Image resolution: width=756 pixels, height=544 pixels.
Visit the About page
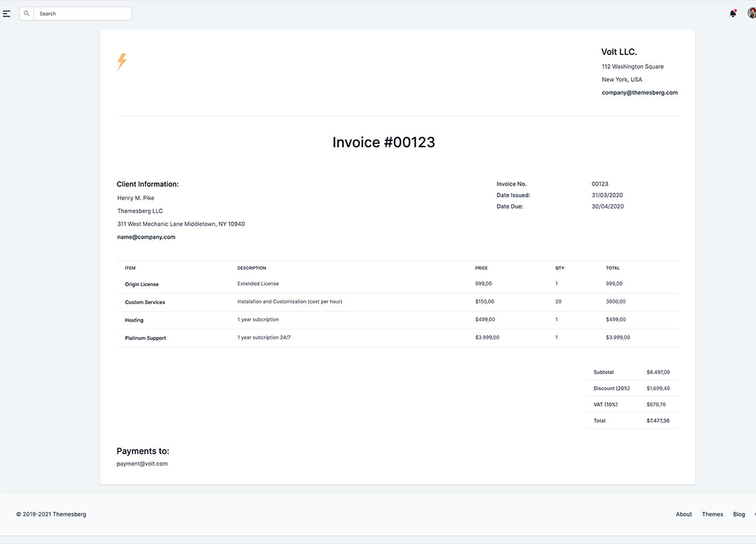coord(684,514)
